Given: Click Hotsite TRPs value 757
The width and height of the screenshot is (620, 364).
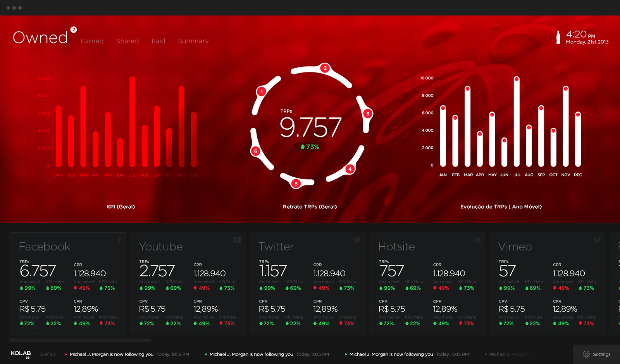Looking at the screenshot, I should pos(392,271).
